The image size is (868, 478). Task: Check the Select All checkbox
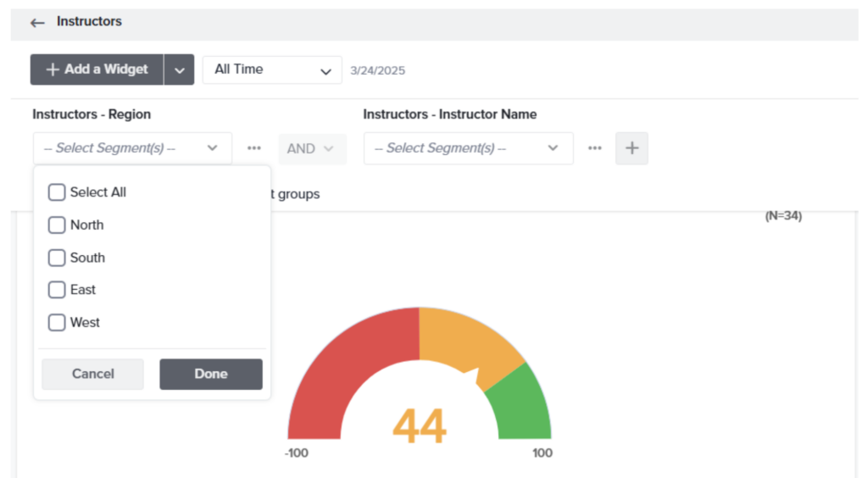tap(57, 192)
